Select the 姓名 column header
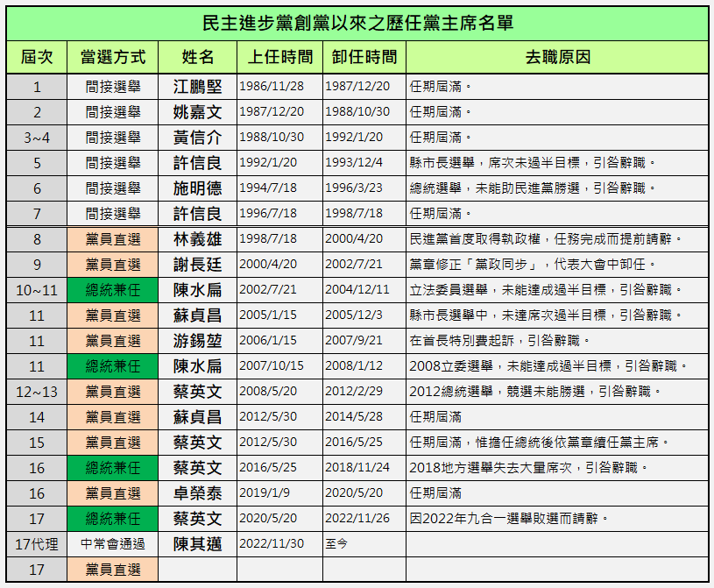Screen dimensions: 714x588 coord(198,57)
